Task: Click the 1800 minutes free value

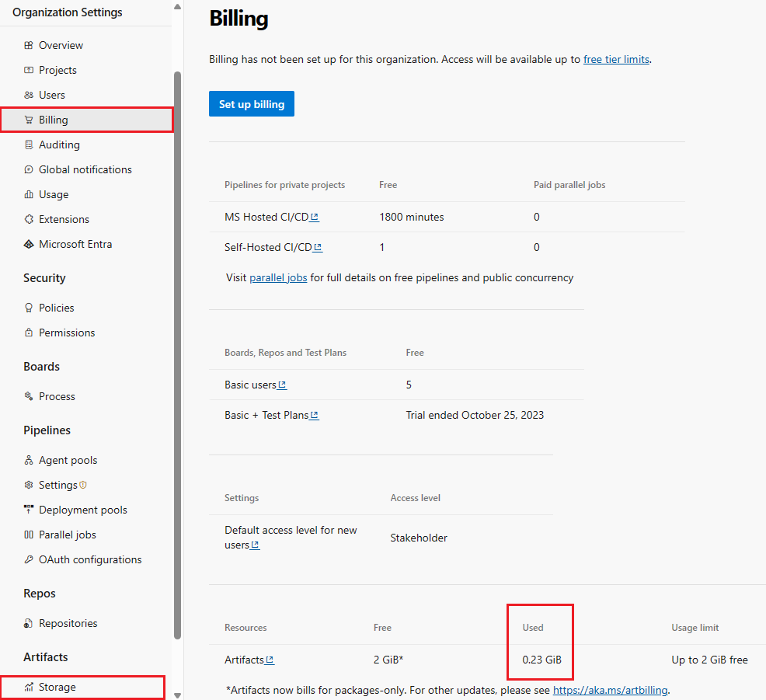Action: [x=411, y=218]
